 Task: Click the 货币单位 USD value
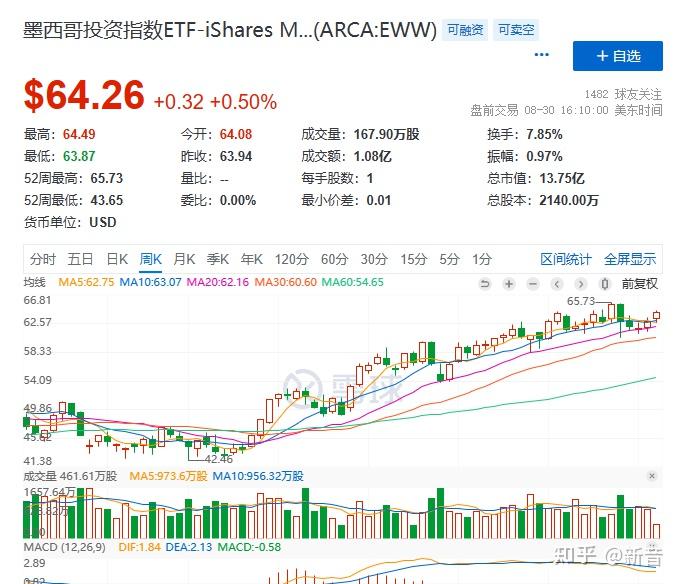(103, 222)
